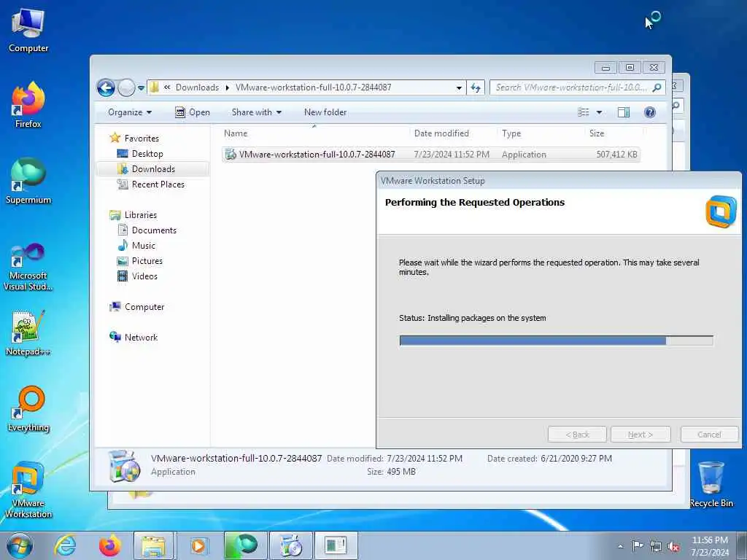This screenshot has width=747, height=560.
Task: Click the VMware Workstation Setup title bar
Action: 558,181
